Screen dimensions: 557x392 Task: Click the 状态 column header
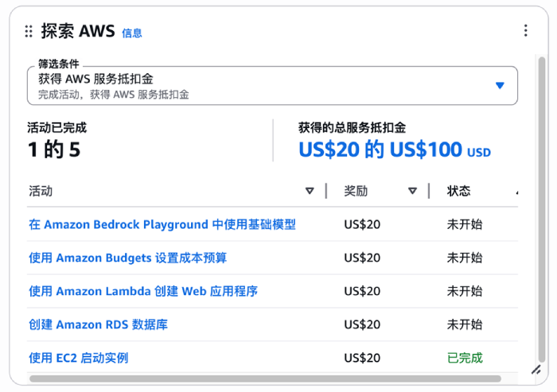tap(459, 191)
